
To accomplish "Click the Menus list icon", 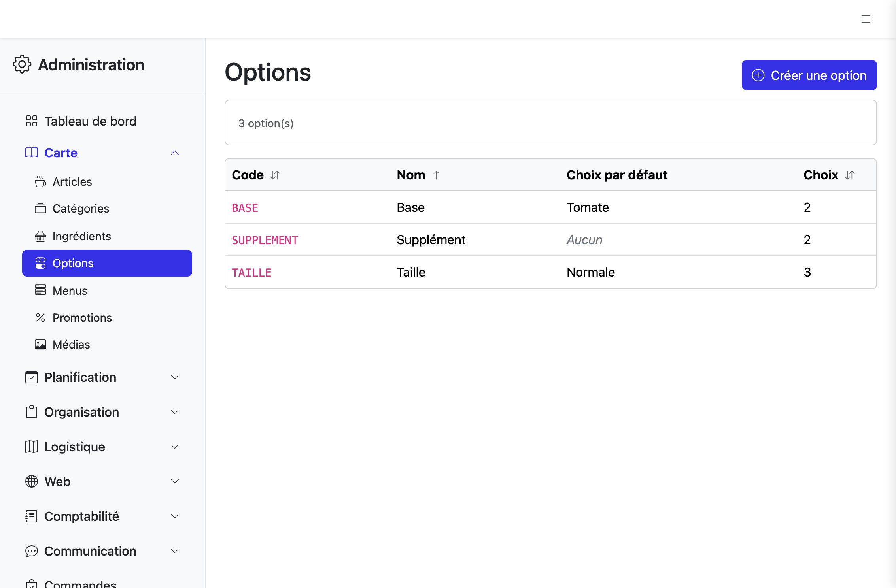I will [40, 290].
